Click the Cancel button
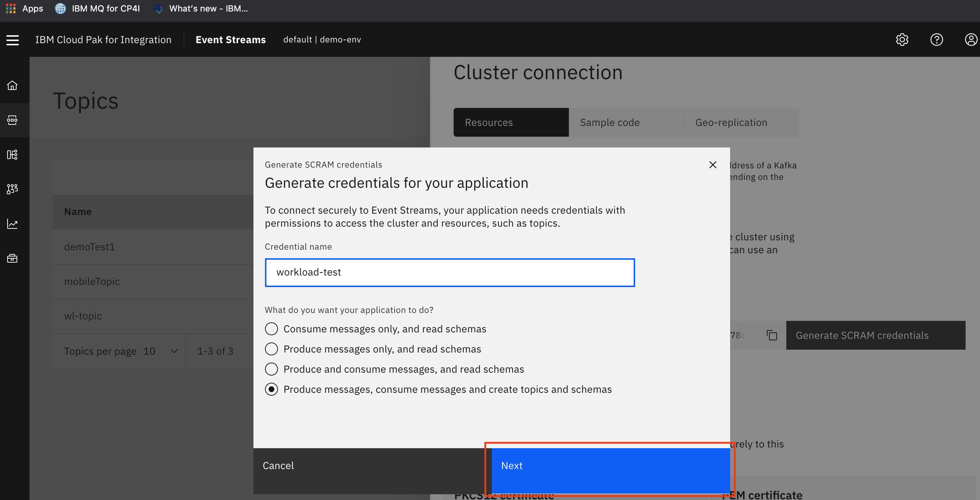Image resolution: width=980 pixels, height=500 pixels. click(x=372, y=471)
